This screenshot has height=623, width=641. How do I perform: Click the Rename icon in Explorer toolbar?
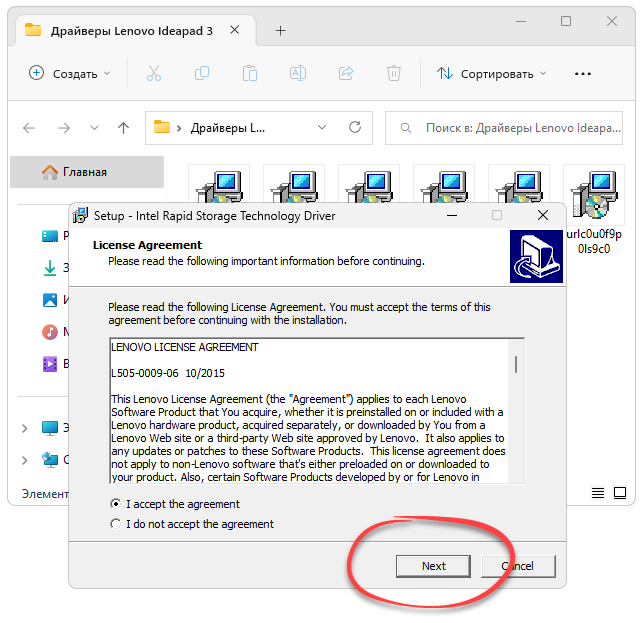pos(298,74)
